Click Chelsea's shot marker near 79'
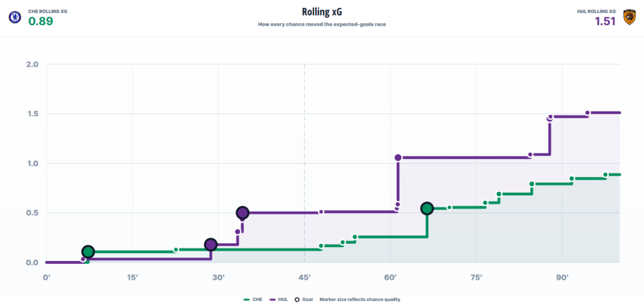This screenshot has width=644, height=308. [x=499, y=194]
